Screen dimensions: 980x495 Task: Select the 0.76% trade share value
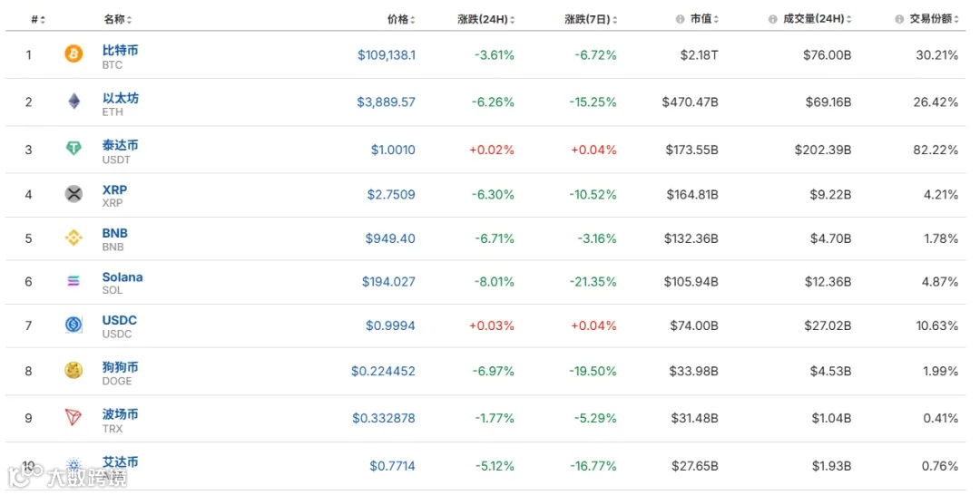click(940, 466)
